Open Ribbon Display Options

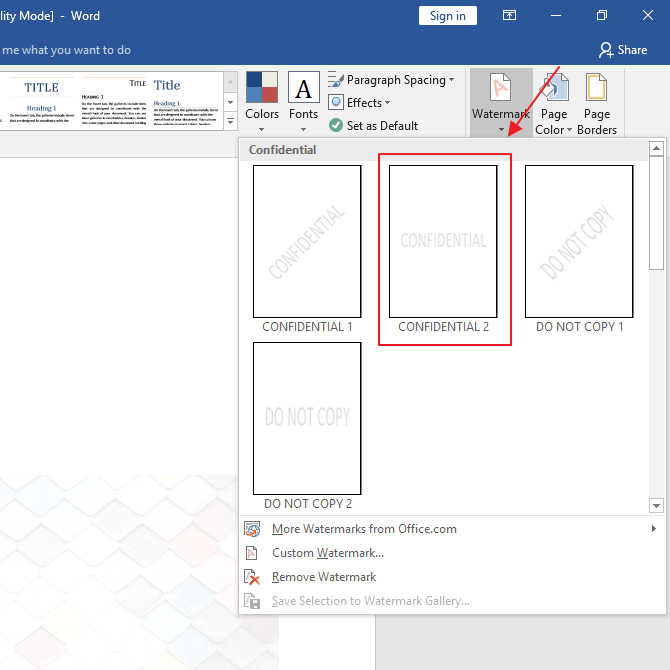(x=509, y=16)
